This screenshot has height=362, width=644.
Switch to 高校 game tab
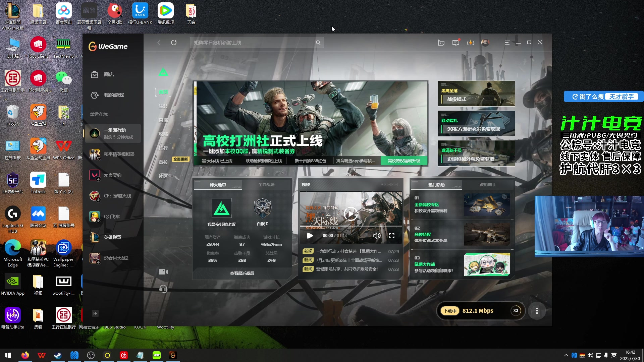point(163,162)
